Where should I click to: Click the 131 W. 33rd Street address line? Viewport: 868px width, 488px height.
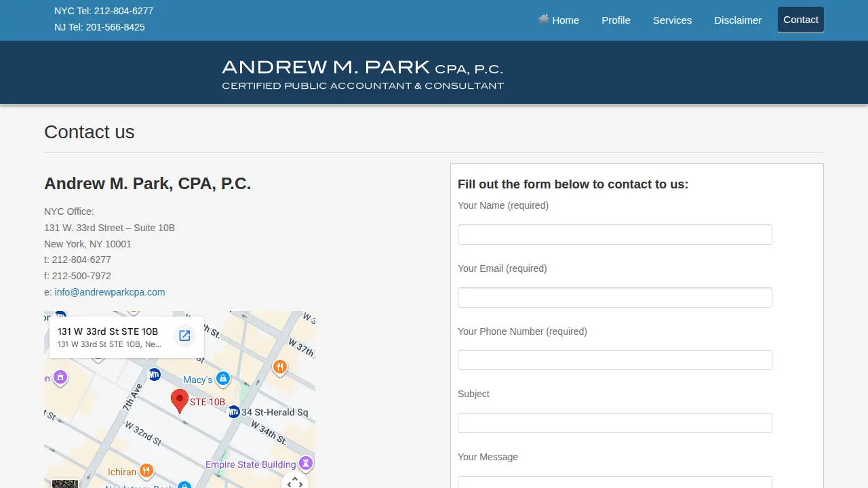pos(109,228)
